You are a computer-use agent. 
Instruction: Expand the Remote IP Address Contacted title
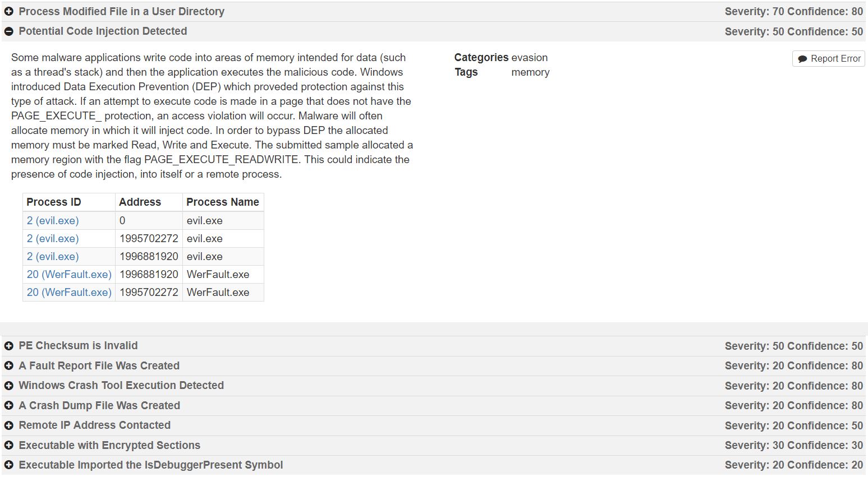coord(94,425)
